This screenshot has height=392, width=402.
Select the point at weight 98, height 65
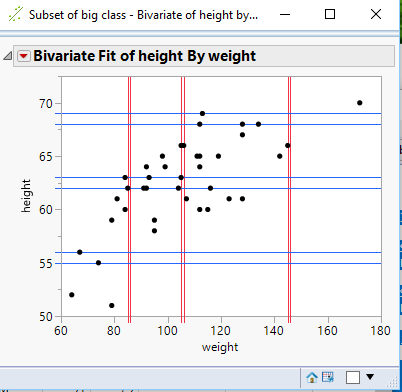click(162, 156)
